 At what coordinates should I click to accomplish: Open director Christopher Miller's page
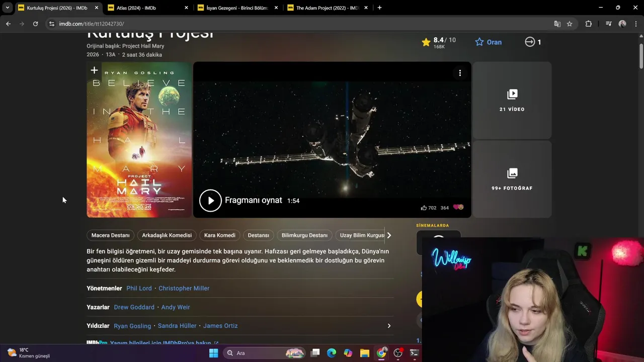pos(184,288)
